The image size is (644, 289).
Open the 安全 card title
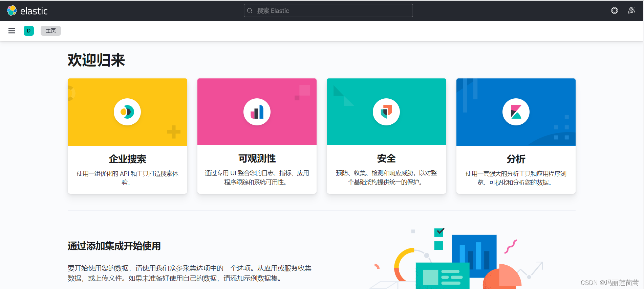coord(386,158)
